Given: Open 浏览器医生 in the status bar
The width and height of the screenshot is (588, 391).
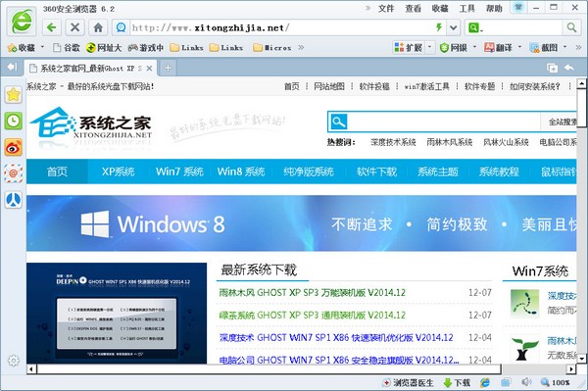Looking at the screenshot, I should (408, 383).
